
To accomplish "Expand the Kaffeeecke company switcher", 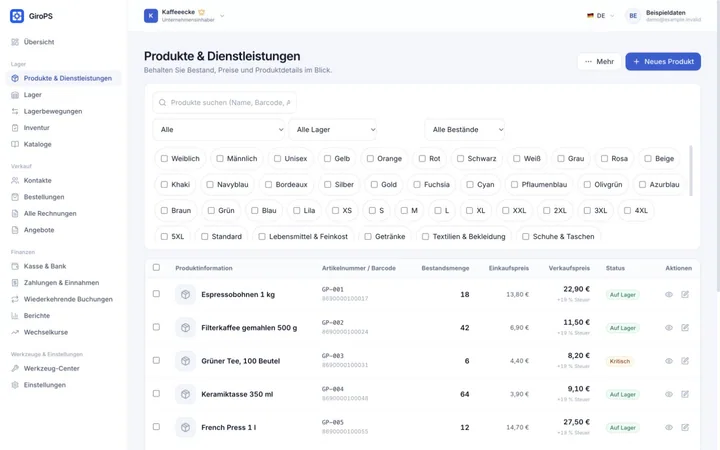I will (184, 16).
